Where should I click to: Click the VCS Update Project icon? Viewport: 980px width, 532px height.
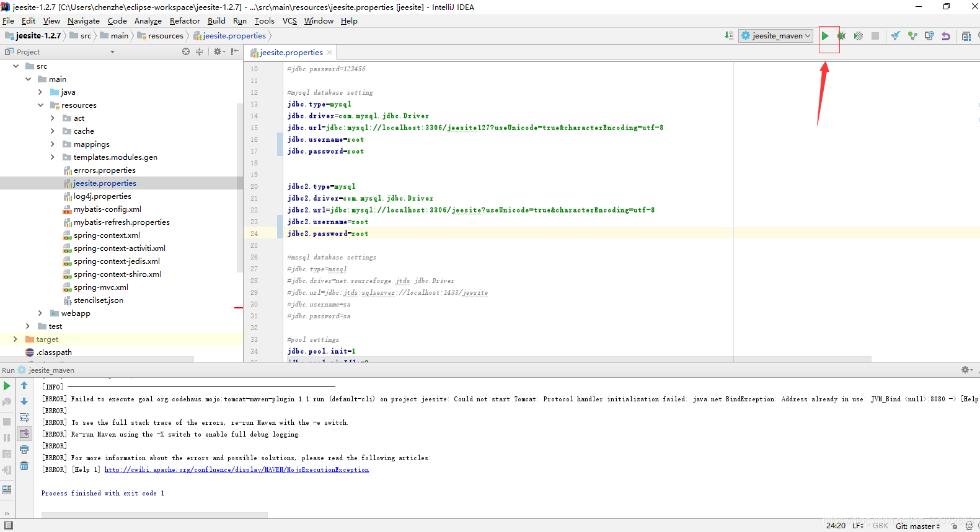[x=896, y=36]
